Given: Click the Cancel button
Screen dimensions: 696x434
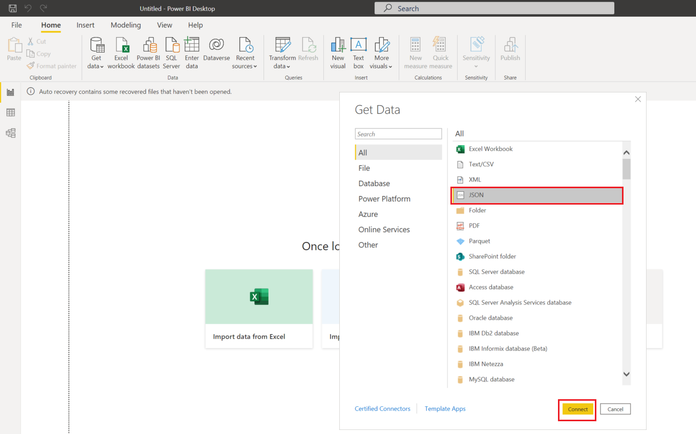Looking at the screenshot, I should (x=615, y=409).
